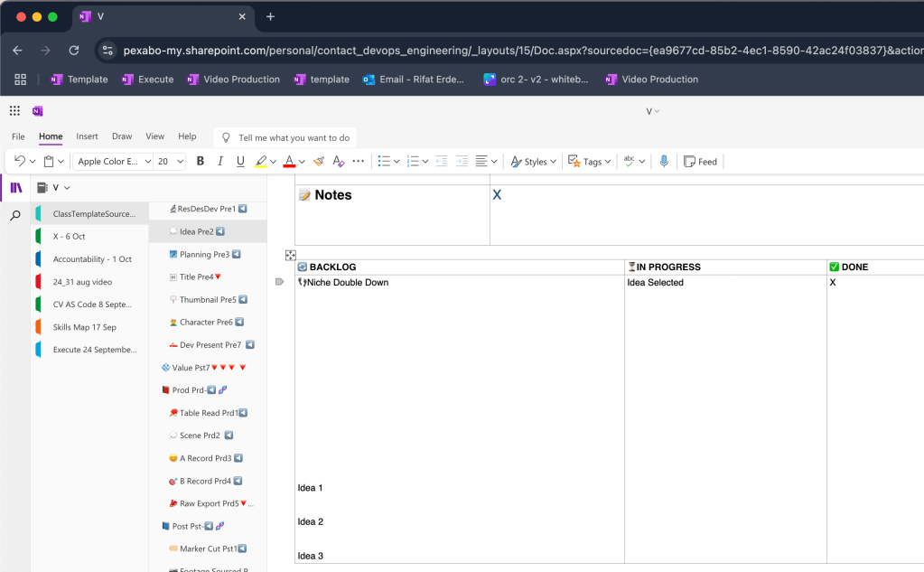Expand the bullet list style dropdown

coord(397,162)
